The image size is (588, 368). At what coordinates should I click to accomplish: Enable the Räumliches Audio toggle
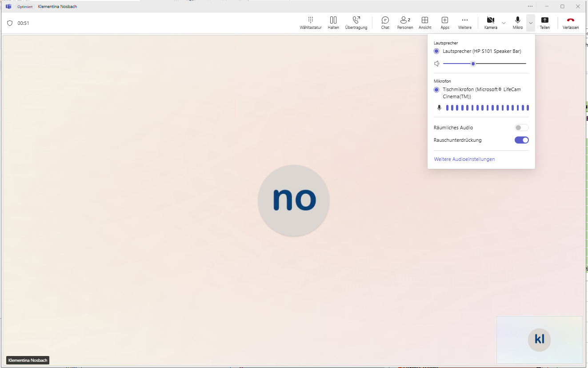click(521, 128)
